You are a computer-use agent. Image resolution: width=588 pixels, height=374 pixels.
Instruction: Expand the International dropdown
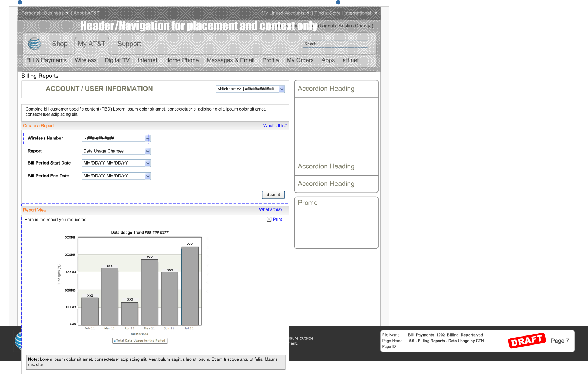pyautogui.click(x=376, y=13)
